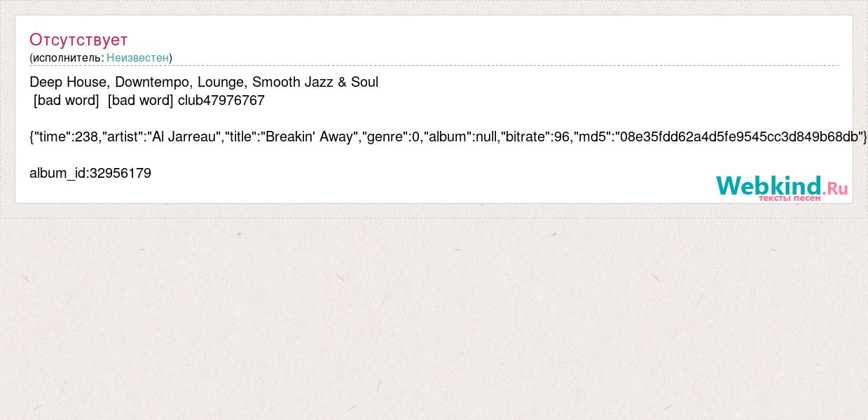This screenshot has width=868, height=420.
Task: Click the second [bad word] placeholder
Action: 141,100
